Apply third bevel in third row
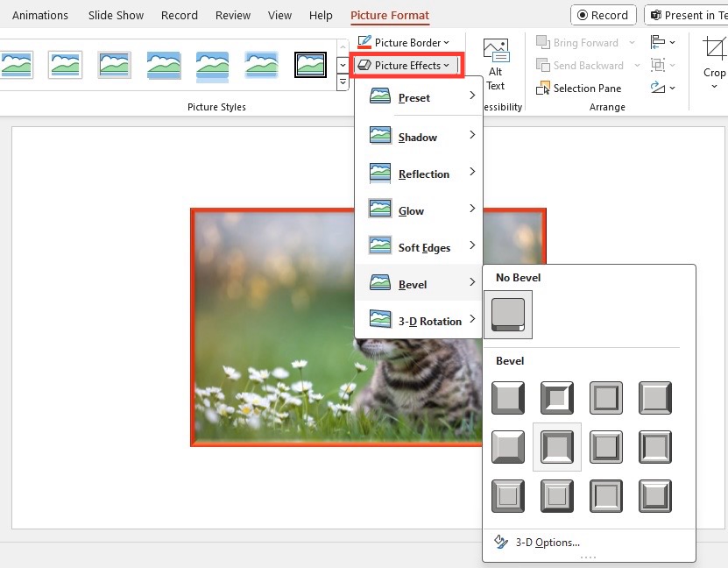728x568 pixels. point(606,496)
